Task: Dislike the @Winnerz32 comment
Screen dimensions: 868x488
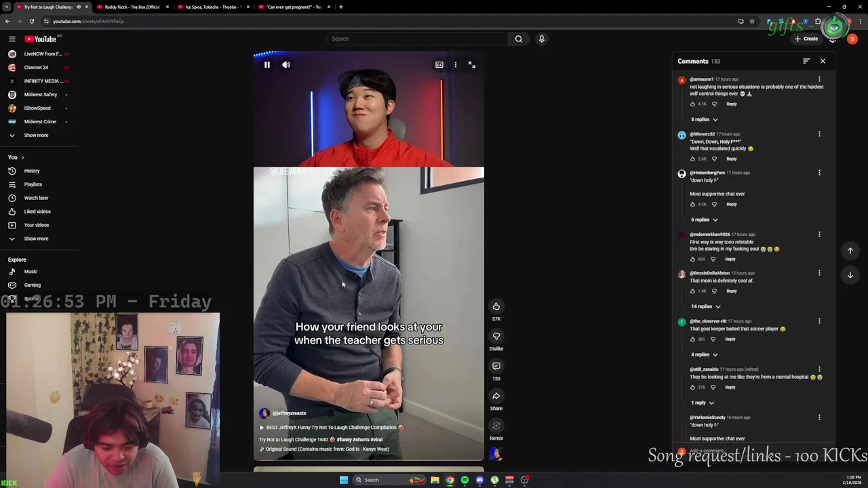Action: tap(714, 159)
